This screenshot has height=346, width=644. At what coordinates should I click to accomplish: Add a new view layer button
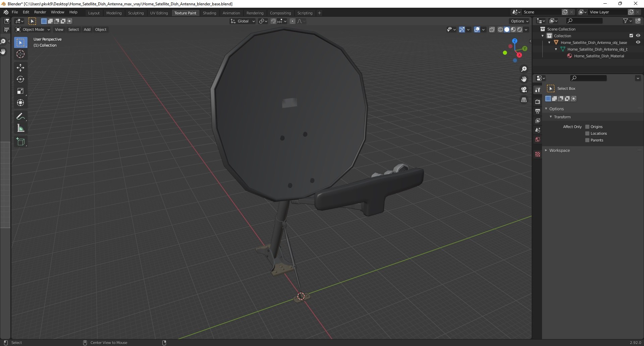(x=631, y=12)
